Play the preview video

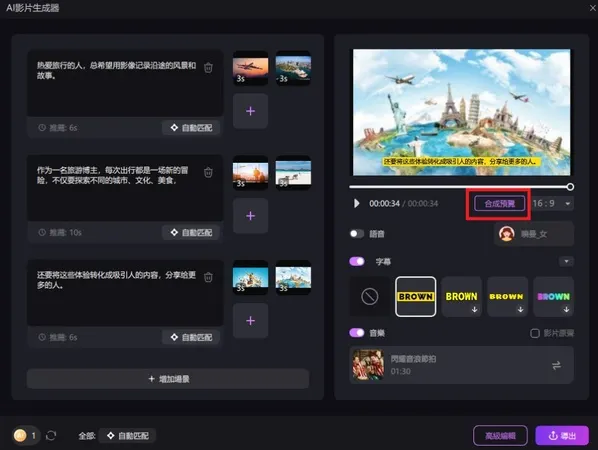tap(357, 203)
